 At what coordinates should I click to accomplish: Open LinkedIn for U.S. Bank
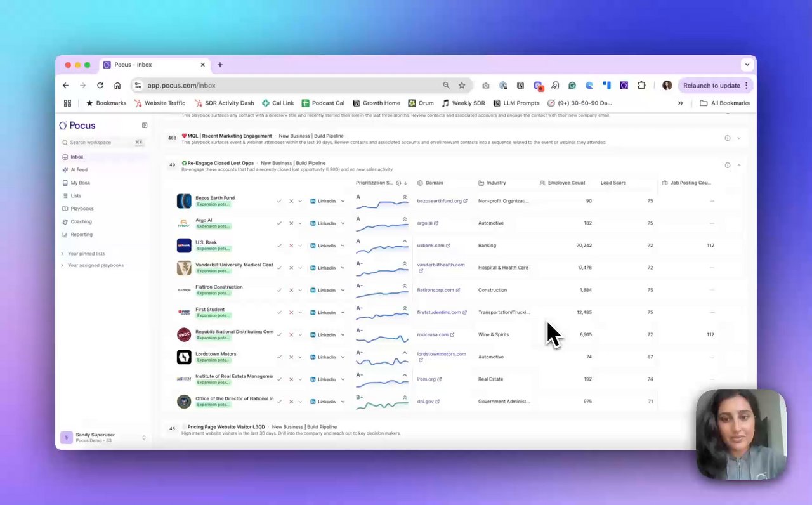point(323,246)
